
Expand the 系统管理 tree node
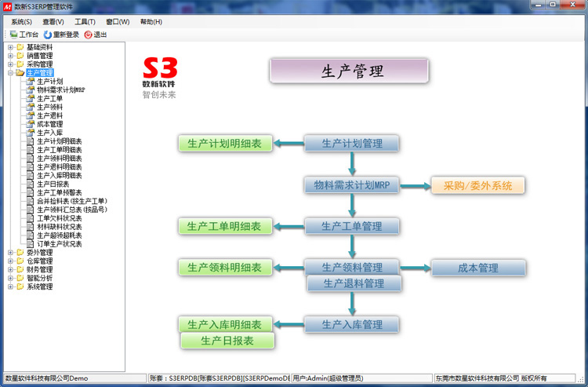[10, 287]
